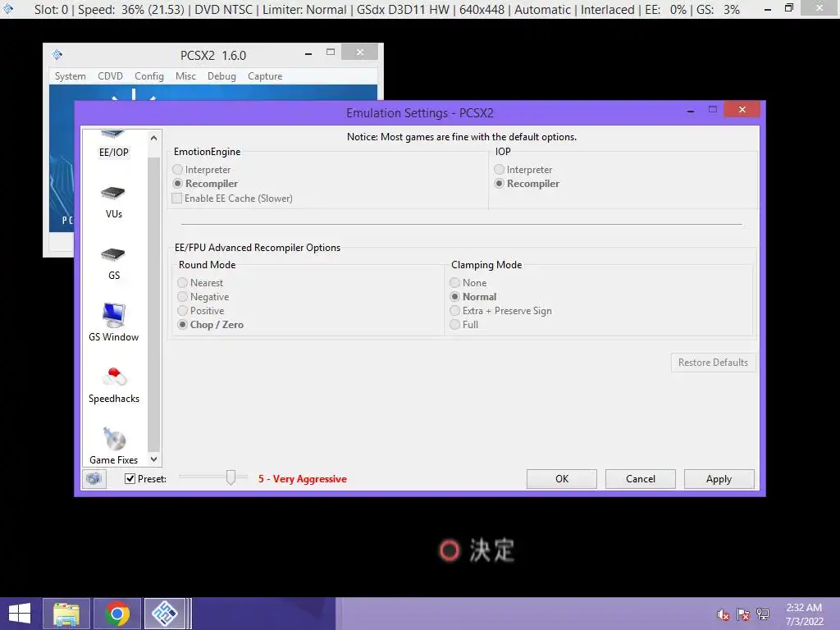Screen dimensions: 840x630
Task: Switch to PCSX2 taskbar icon
Action: click(x=165, y=614)
